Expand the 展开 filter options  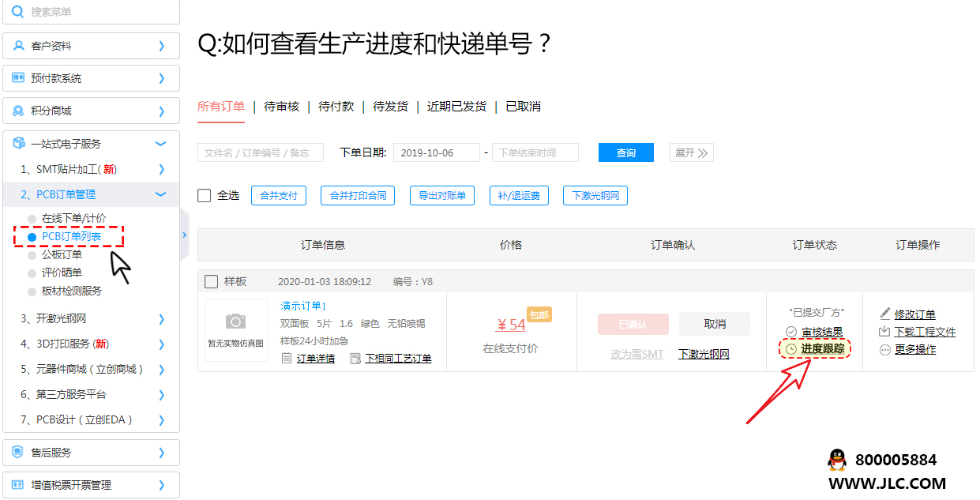coord(691,152)
